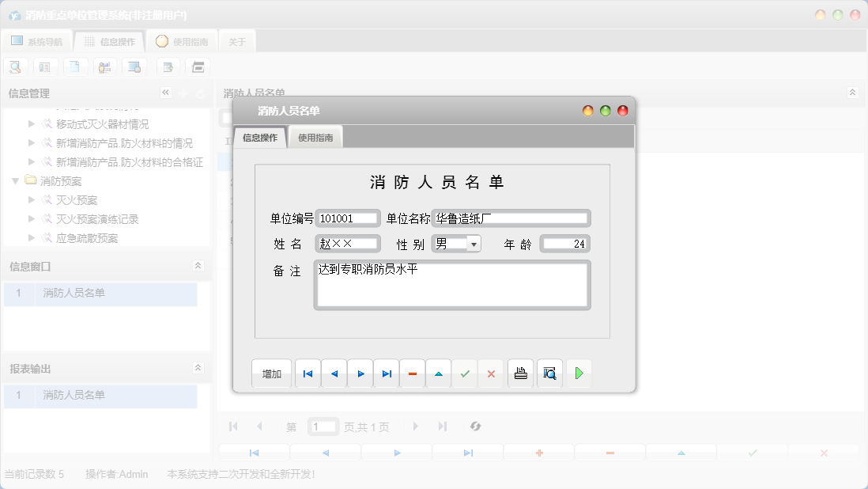The width and height of the screenshot is (868, 489).
Task: Click the 备注 text area
Action: [451, 285]
